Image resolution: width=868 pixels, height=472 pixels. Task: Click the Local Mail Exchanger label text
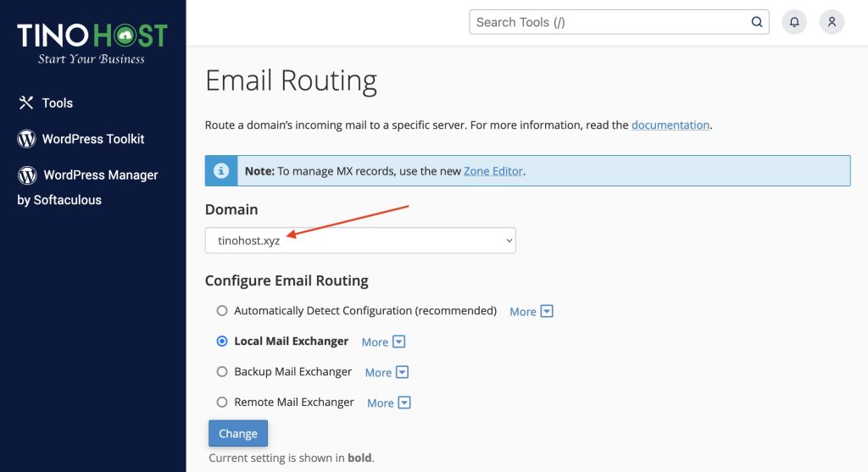coord(292,341)
